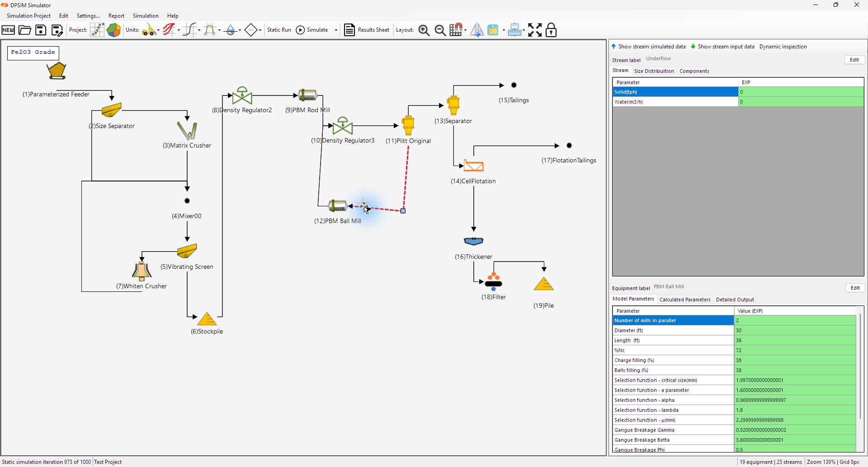Viewport: 868px width, 467px height.
Task: Click Edit next to Equipment label
Action: point(855,288)
